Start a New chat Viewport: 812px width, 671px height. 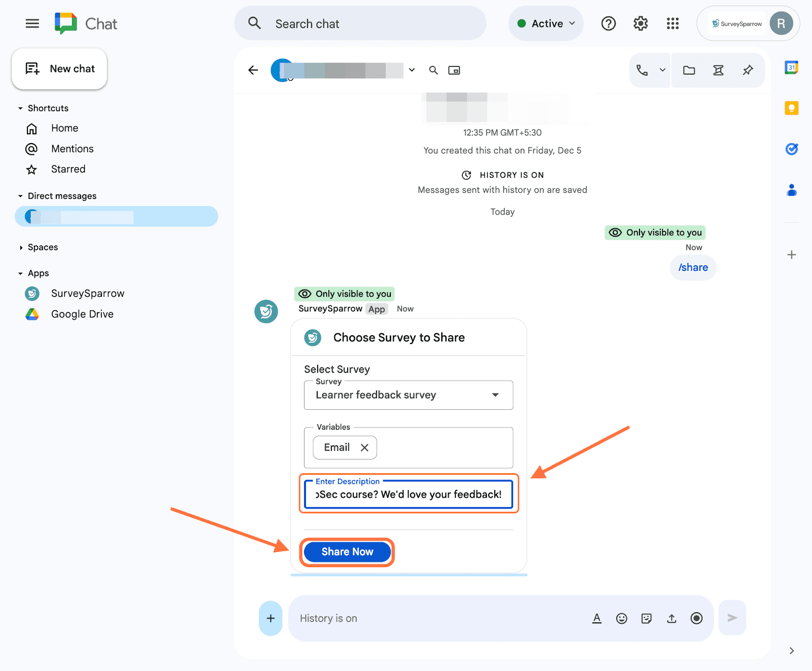60,69
